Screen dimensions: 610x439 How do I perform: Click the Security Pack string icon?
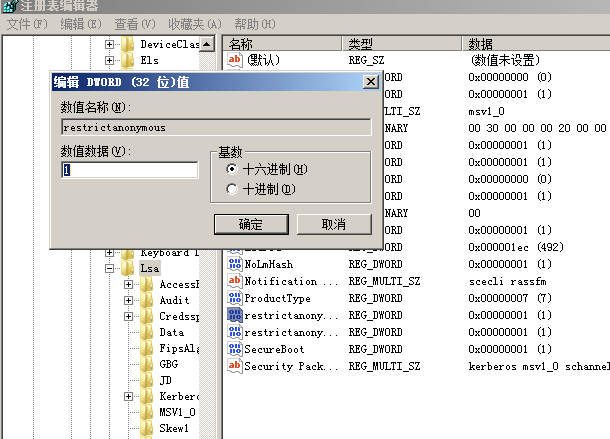tap(235, 366)
